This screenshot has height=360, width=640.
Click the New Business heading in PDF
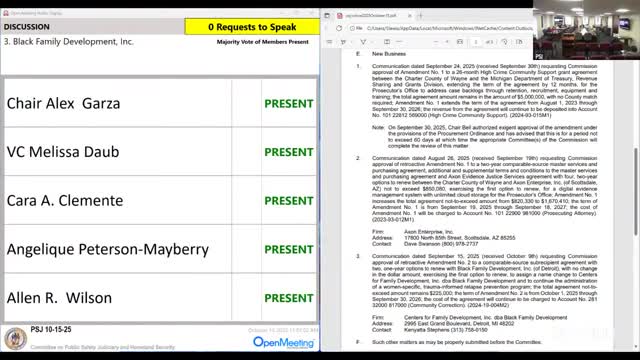(389, 54)
